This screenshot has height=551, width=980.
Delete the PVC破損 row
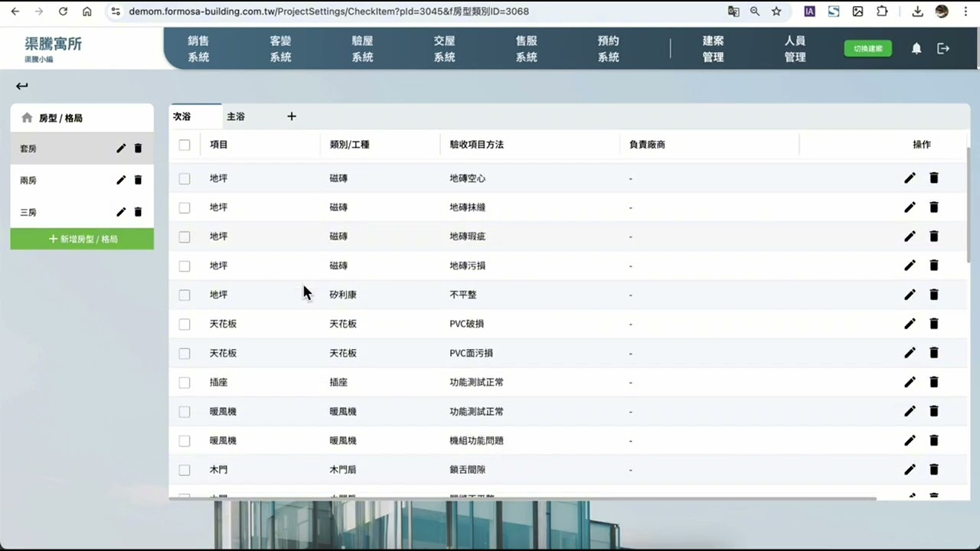pos(934,324)
